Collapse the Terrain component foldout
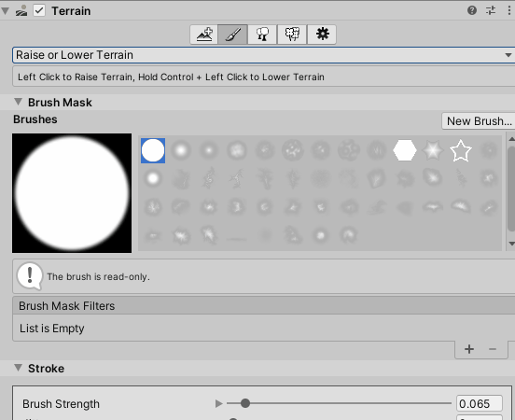Viewport: 515px width, 420px height. pyautogui.click(x=6, y=11)
